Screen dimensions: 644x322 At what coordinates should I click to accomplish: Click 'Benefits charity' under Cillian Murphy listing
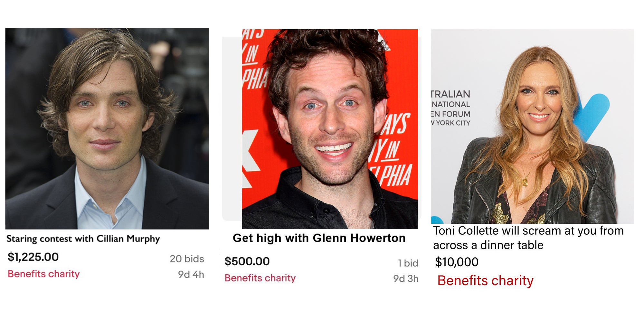pyautogui.click(x=43, y=274)
